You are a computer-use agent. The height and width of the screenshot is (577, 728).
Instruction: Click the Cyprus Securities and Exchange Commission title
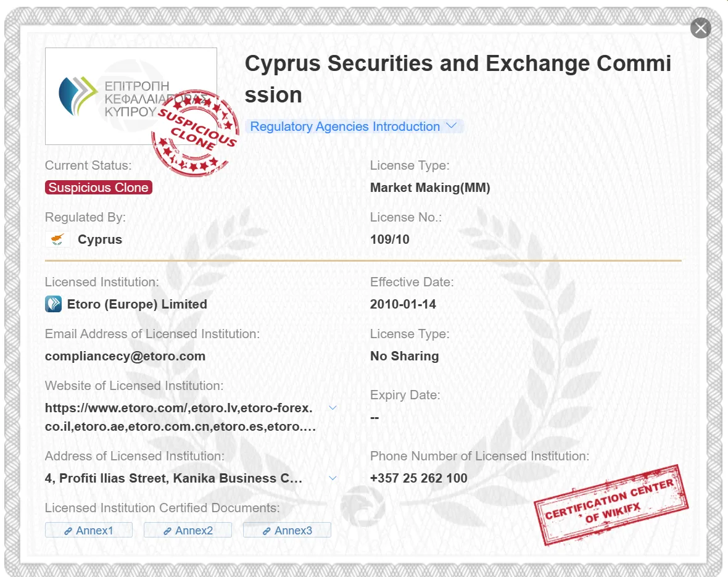(458, 79)
